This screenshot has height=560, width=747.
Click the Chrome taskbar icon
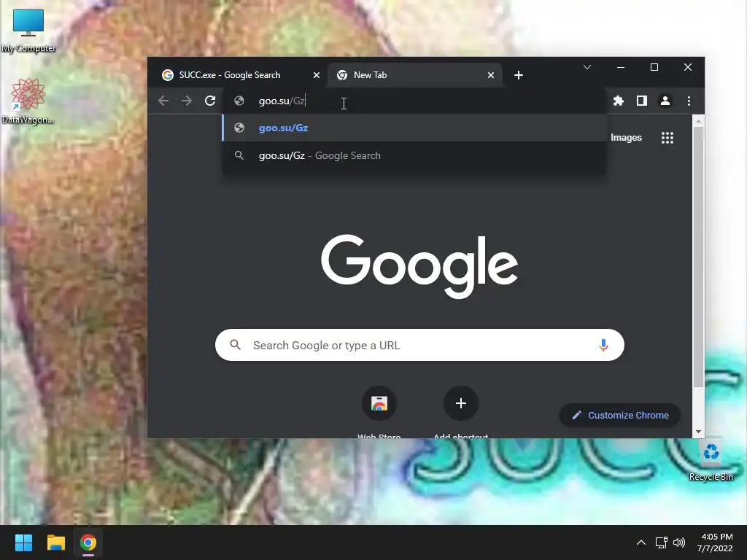pos(88,542)
